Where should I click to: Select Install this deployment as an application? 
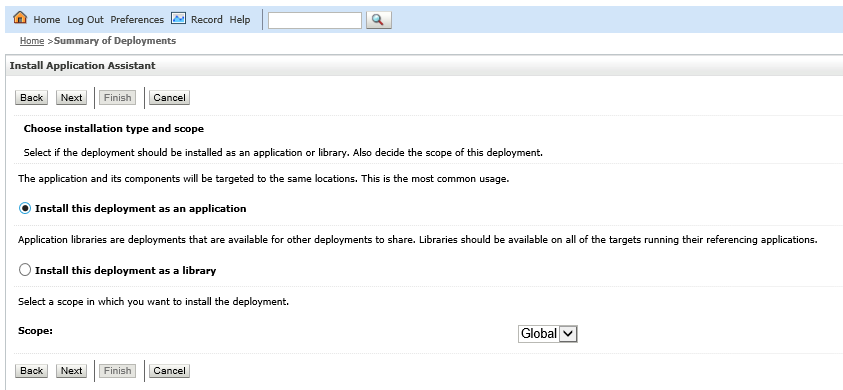[x=25, y=208]
